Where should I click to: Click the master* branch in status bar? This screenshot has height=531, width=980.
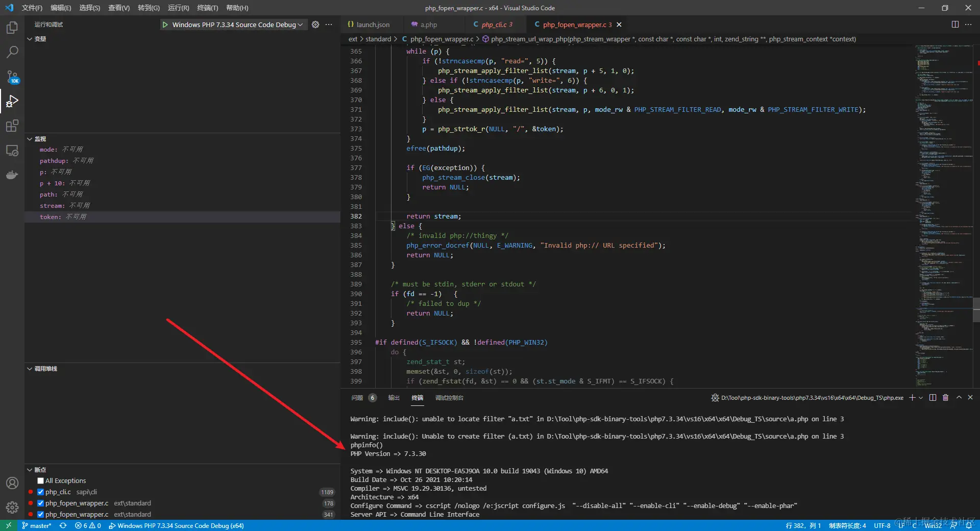point(37,525)
